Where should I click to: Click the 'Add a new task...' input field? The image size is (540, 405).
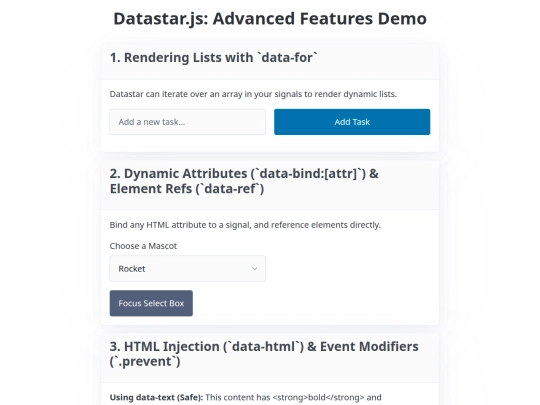187,122
